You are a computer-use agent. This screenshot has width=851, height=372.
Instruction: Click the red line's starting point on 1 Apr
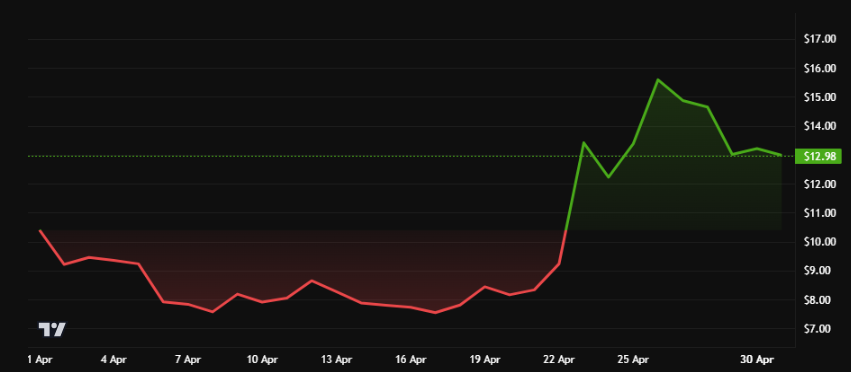(40, 230)
